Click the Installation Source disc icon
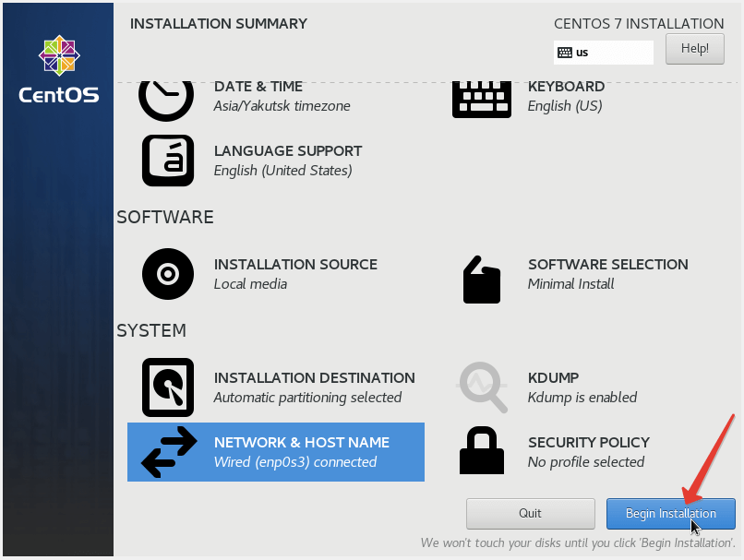The height and width of the screenshot is (560, 744). click(167, 274)
